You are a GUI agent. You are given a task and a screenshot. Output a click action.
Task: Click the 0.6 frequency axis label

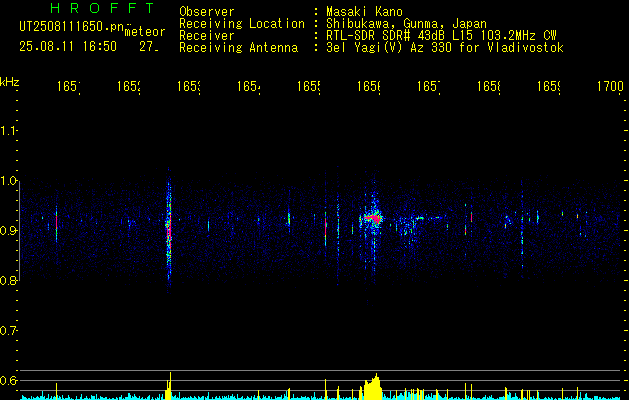(x=8, y=380)
